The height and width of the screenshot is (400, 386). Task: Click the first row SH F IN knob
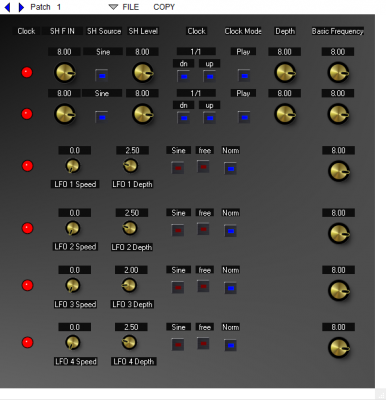tap(65, 72)
